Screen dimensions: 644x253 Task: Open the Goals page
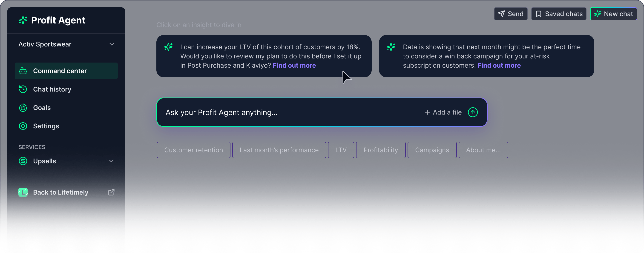[66, 108]
